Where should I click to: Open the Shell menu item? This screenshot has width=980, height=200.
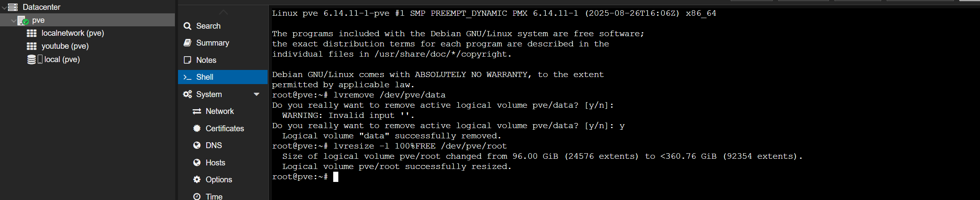point(205,77)
